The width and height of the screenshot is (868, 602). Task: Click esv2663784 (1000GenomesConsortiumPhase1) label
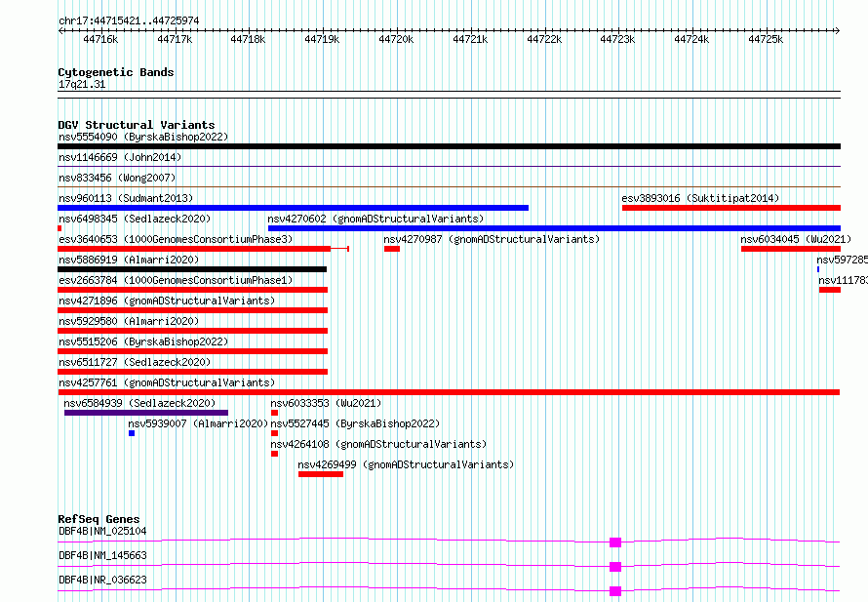click(x=176, y=280)
